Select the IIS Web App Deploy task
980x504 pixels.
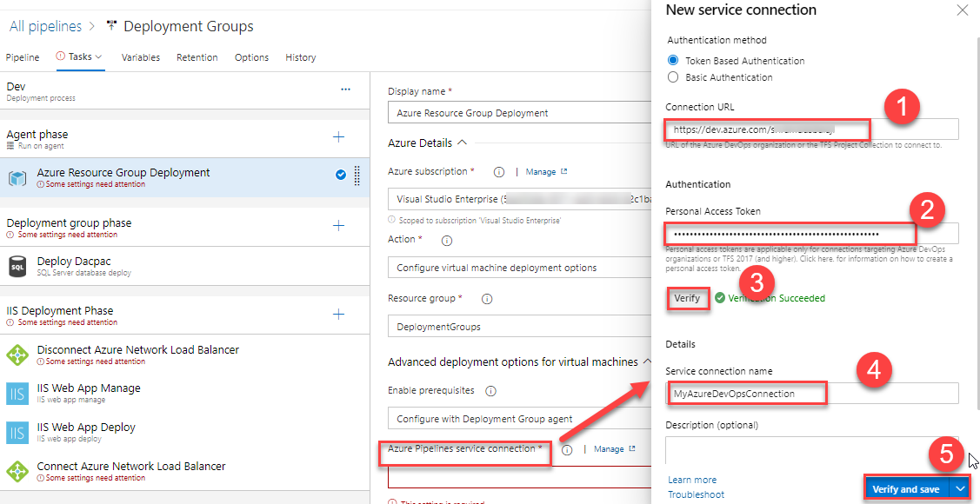185,433
